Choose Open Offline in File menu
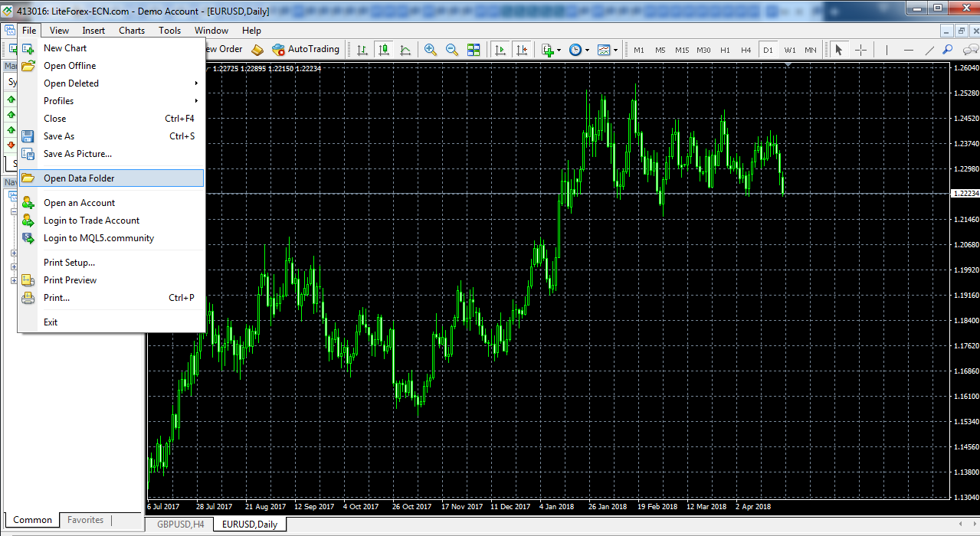The width and height of the screenshot is (980, 536). tap(112, 66)
